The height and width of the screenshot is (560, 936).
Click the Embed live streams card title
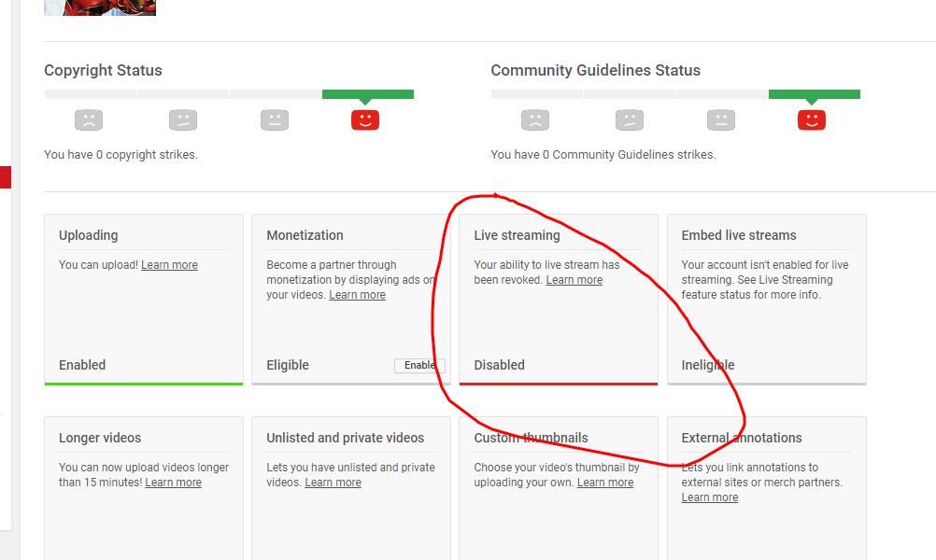point(739,235)
